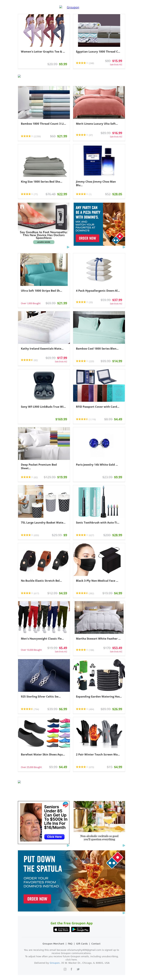Open the Groupon header logo link
The width and height of the screenshot is (143, 980).
pyautogui.click(x=73, y=7)
